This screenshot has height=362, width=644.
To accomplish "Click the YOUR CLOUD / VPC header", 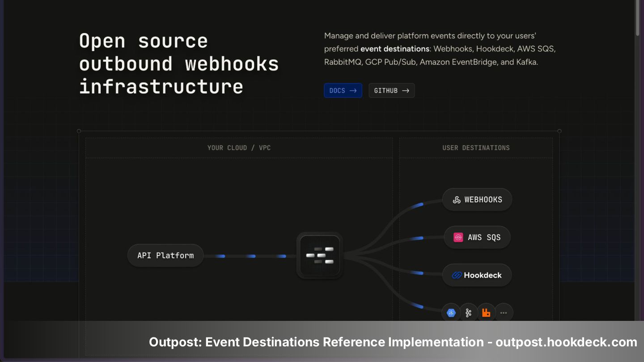I will pos(239,147).
